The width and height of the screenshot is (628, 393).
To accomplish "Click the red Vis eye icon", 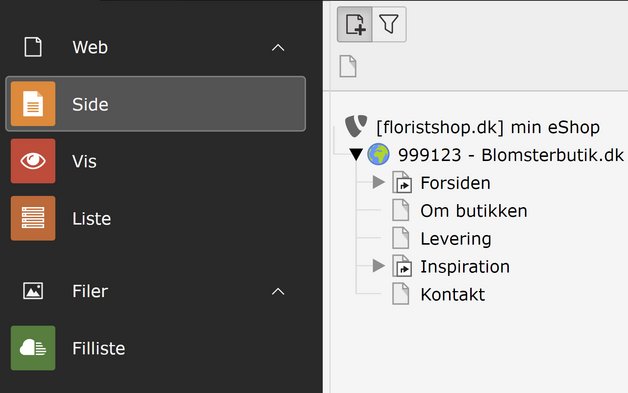I will [33, 161].
